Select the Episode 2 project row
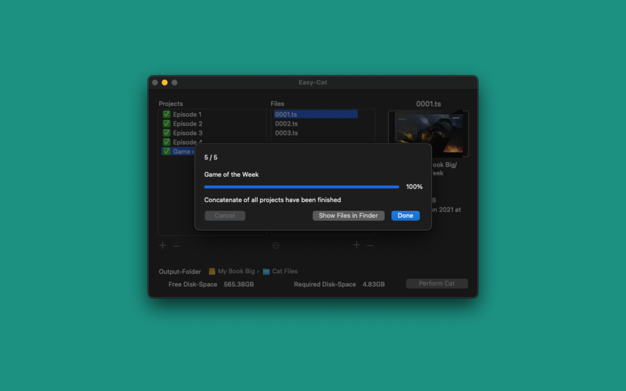Image resolution: width=626 pixels, height=391 pixels. (x=212, y=123)
